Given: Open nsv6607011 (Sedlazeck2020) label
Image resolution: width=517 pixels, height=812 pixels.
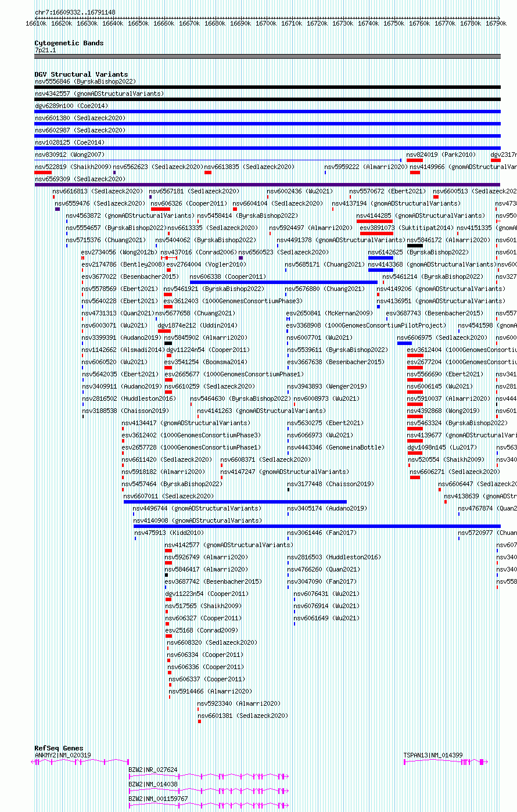Looking at the screenshot, I should 169,497.
